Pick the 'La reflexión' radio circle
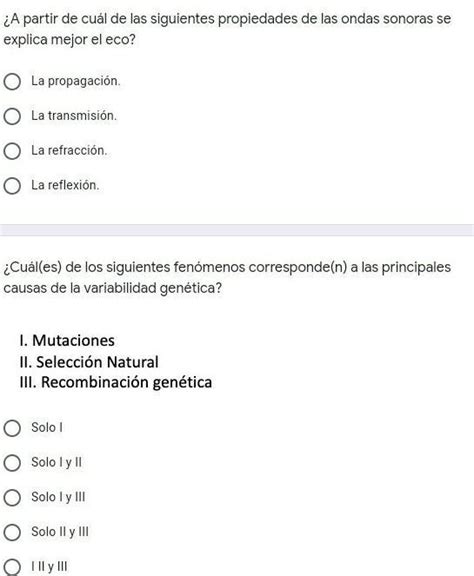 tap(12, 186)
